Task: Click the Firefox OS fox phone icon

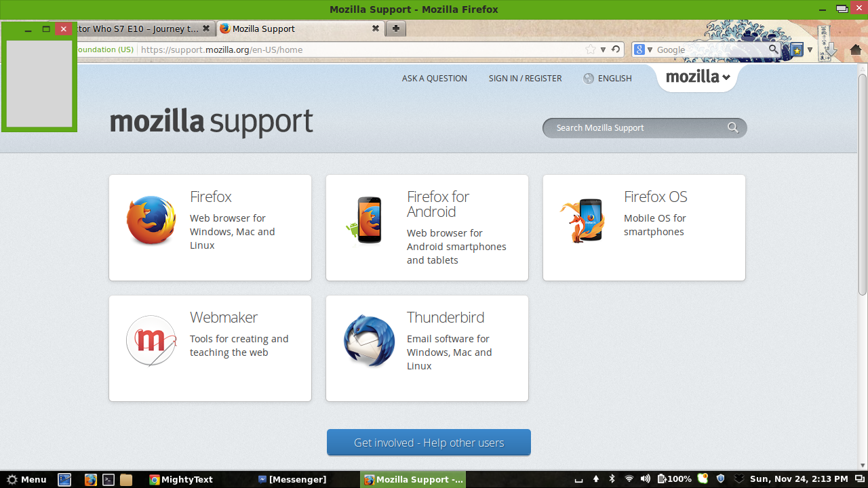Action: tap(582, 221)
